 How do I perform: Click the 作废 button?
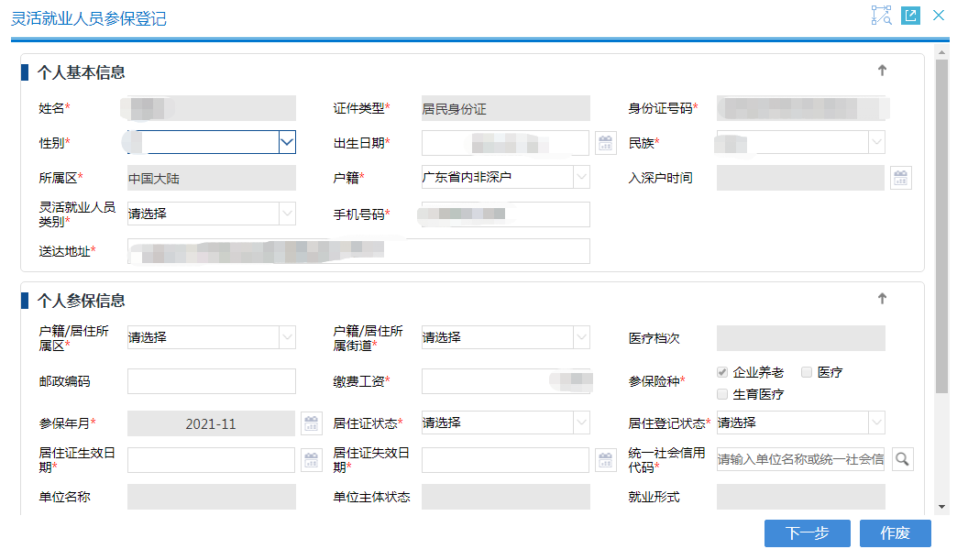(x=895, y=533)
